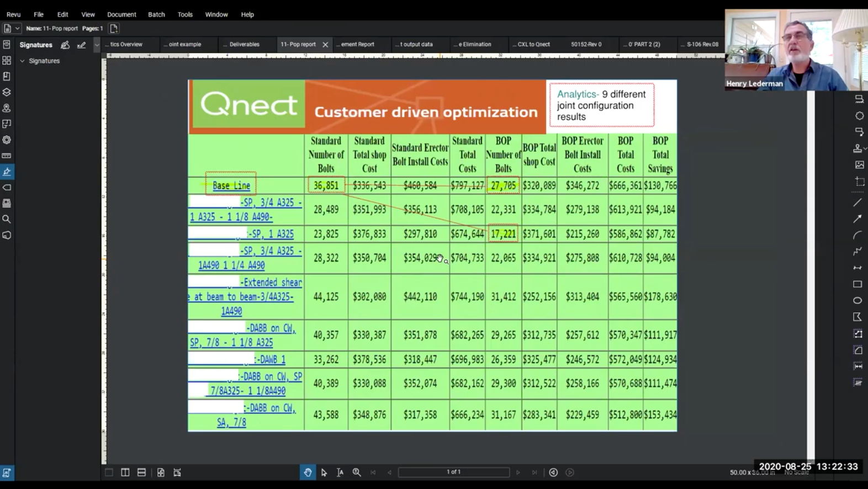Select the Arc tool
The height and width of the screenshot is (489, 868).
(858, 235)
